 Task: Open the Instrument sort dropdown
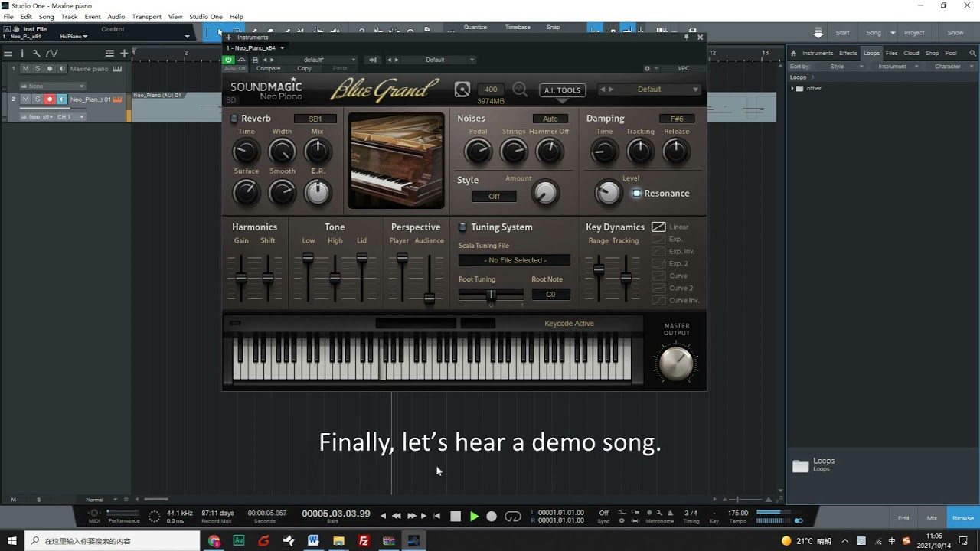click(897, 67)
